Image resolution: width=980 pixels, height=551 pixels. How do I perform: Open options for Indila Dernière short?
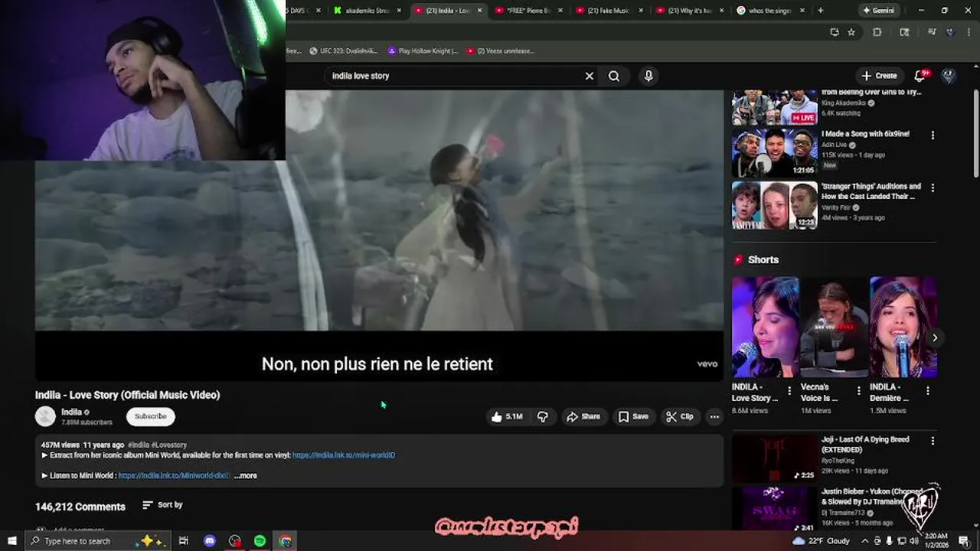[x=927, y=390]
